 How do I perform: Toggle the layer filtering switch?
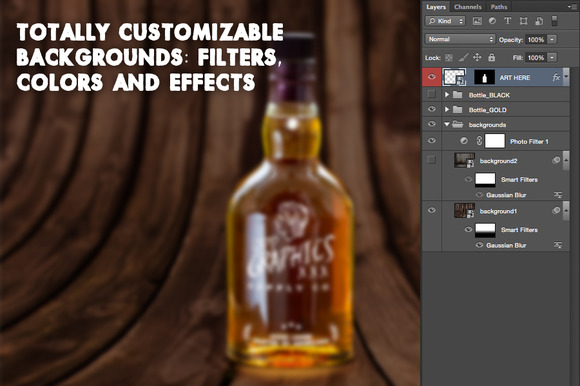[554, 21]
